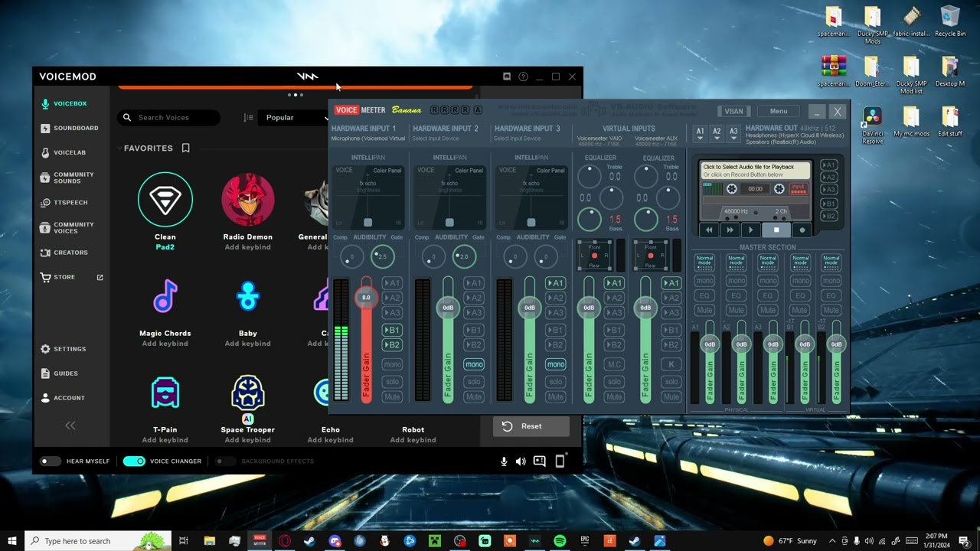Toggle mono on Hardware Input 2
980x551 pixels.
474,364
